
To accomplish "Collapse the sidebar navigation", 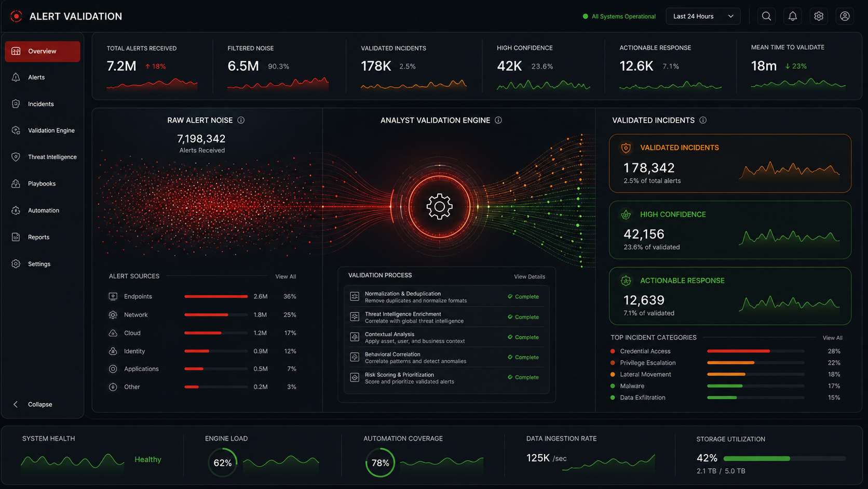I will tap(33, 404).
